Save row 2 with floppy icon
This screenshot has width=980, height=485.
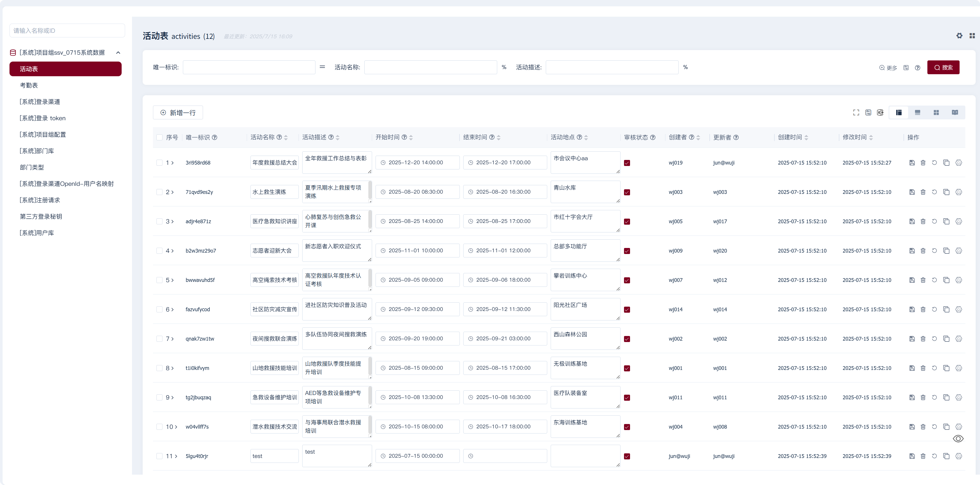[x=912, y=192]
